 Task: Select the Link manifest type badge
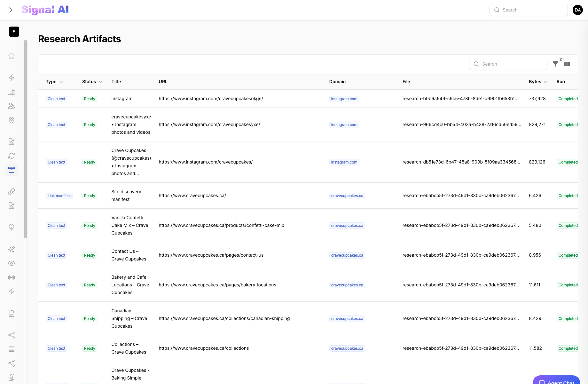click(x=59, y=196)
